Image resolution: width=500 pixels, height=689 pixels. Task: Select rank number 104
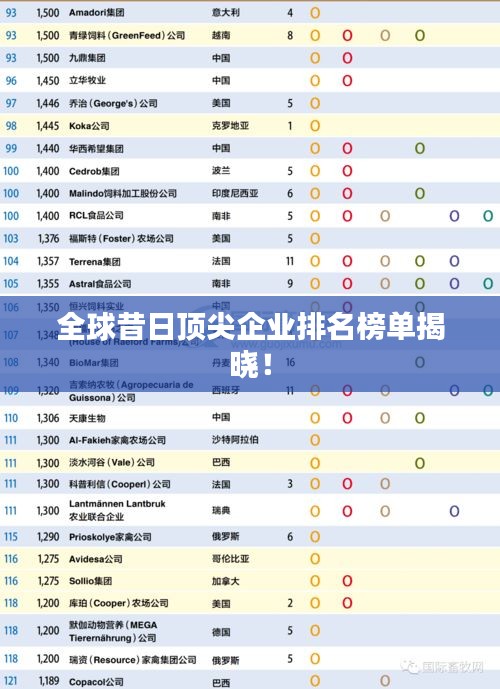(x=11, y=261)
